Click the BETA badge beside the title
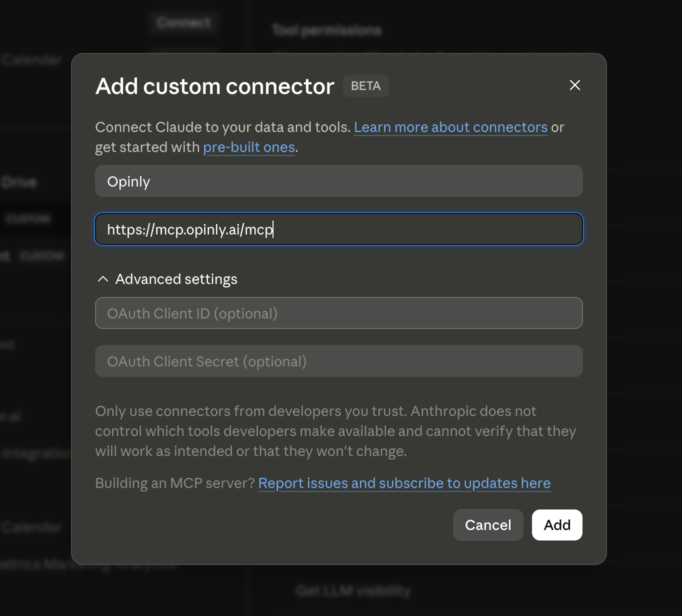This screenshot has height=616, width=682. coord(366,86)
